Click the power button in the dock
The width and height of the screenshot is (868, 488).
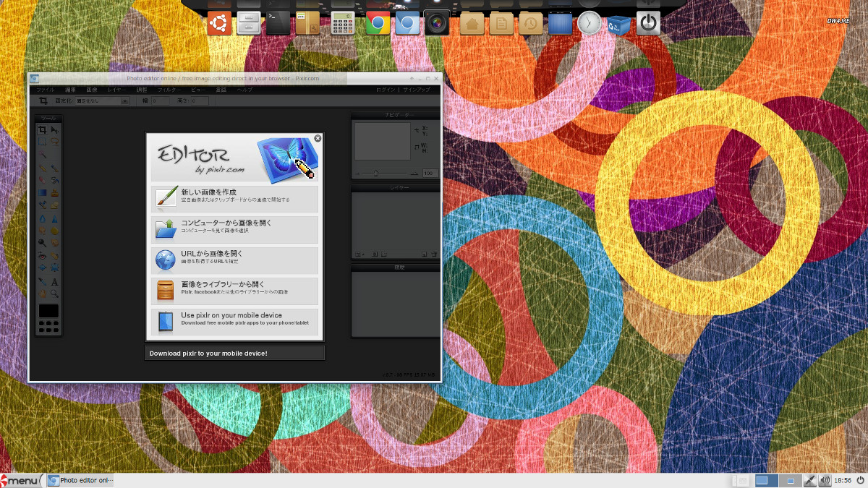click(648, 24)
